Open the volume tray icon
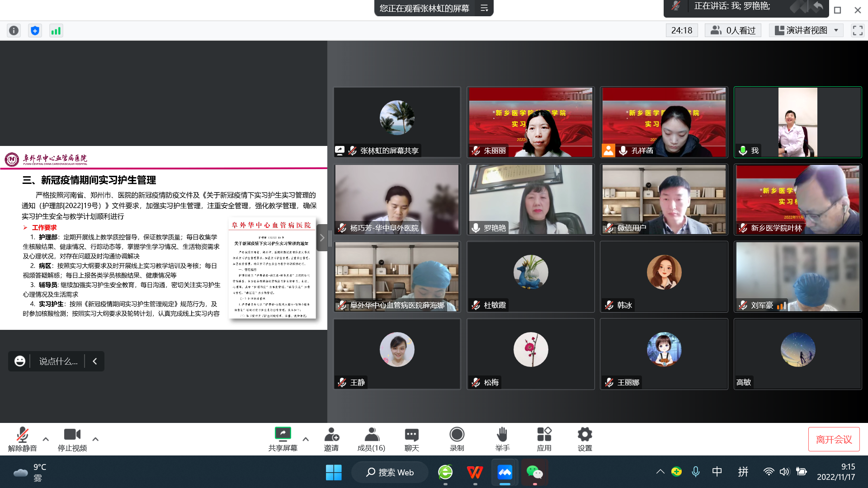Screen dimensions: 868x488 (784, 472)
